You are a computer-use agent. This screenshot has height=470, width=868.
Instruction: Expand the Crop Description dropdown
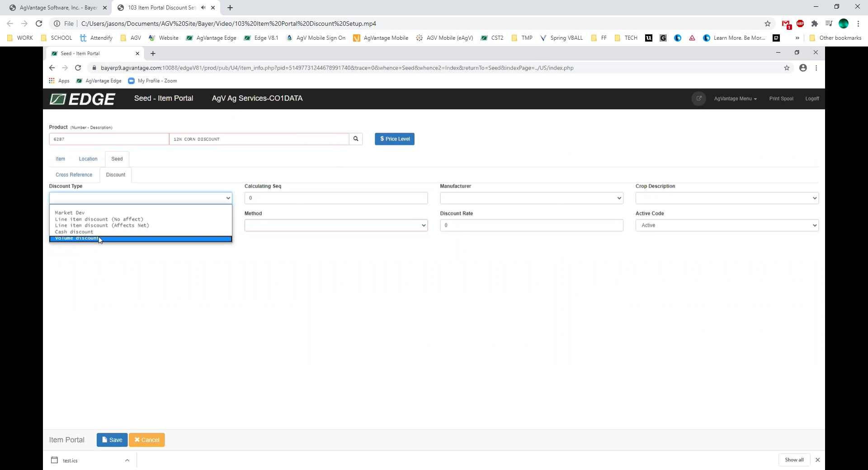727,198
